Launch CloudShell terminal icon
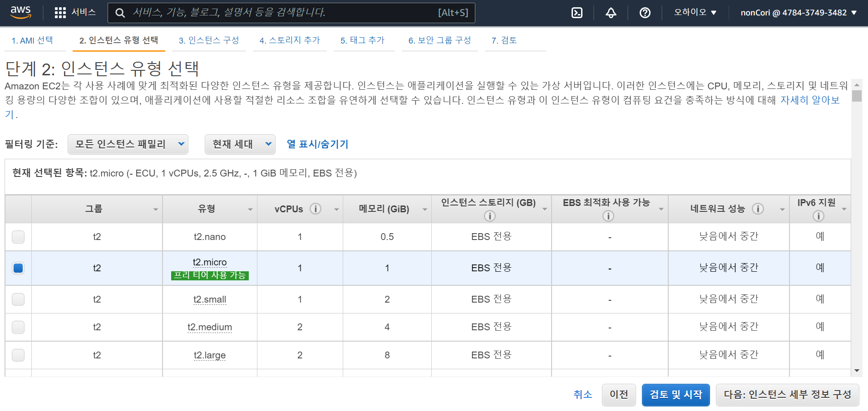The image size is (868, 411). 577,13
